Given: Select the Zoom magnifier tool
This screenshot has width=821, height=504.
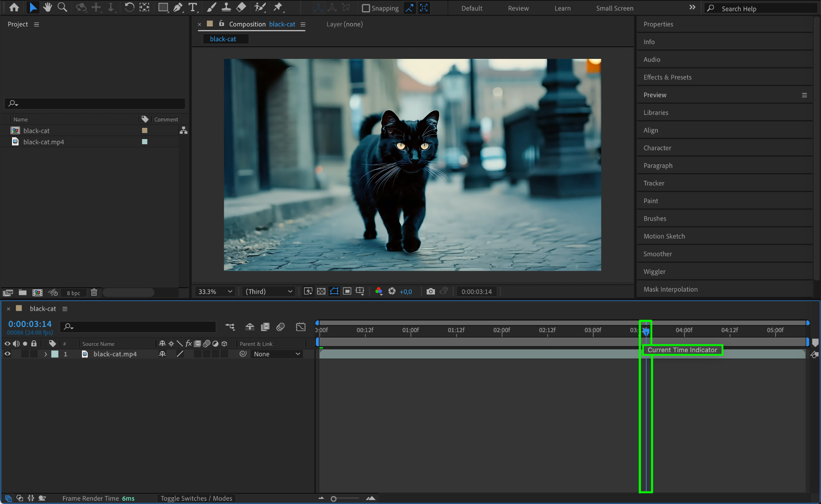Looking at the screenshot, I should pos(62,7).
